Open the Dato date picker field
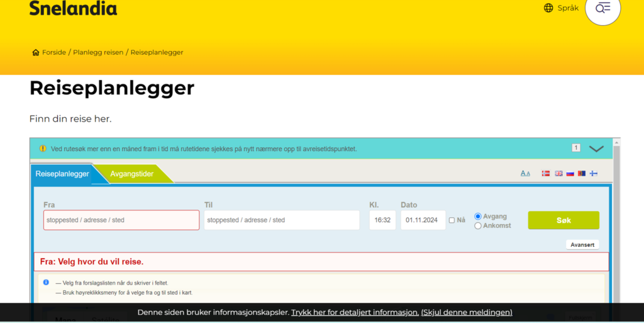The height and width of the screenshot is (323, 644). [x=423, y=220]
